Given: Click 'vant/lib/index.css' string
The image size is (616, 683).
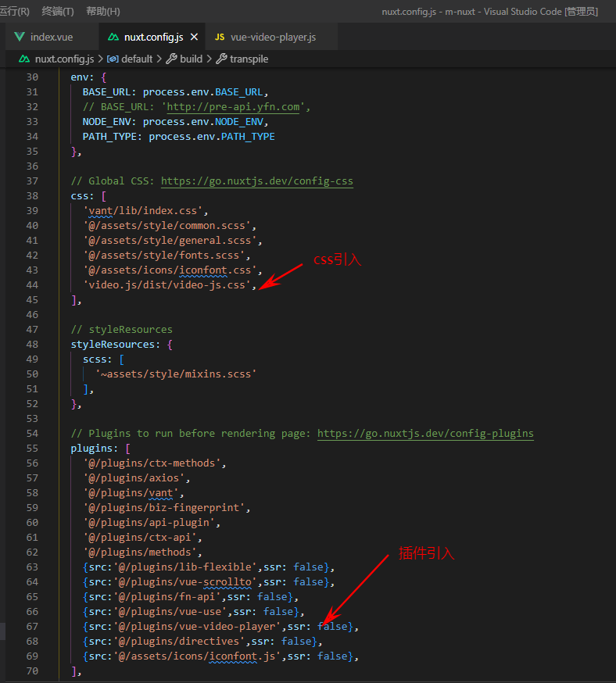Looking at the screenshot, I should tap(143, 211).
